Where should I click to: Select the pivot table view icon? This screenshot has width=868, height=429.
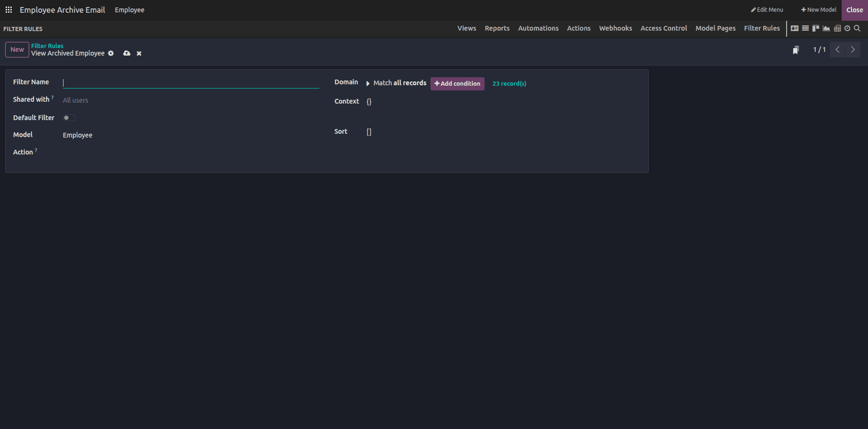837,28
